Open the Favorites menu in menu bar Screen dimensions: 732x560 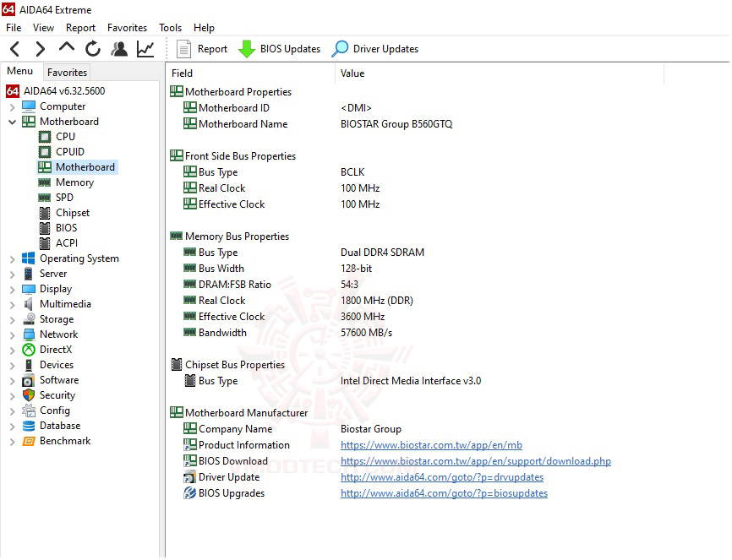(127, 28)
